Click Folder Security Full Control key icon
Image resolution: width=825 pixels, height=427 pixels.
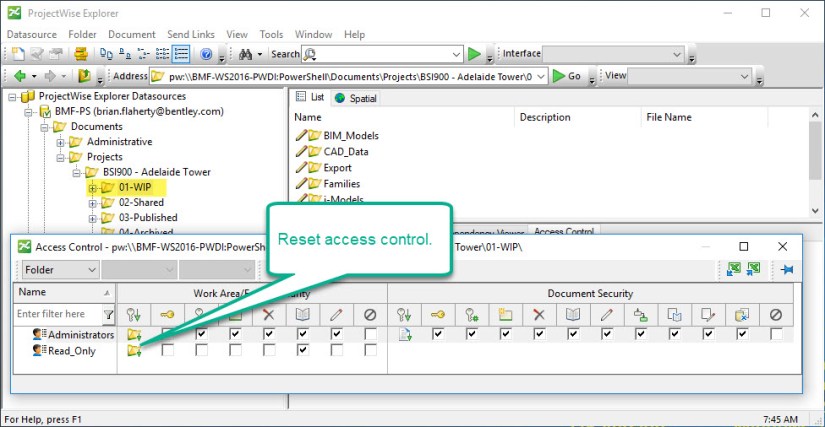(167, 314)
